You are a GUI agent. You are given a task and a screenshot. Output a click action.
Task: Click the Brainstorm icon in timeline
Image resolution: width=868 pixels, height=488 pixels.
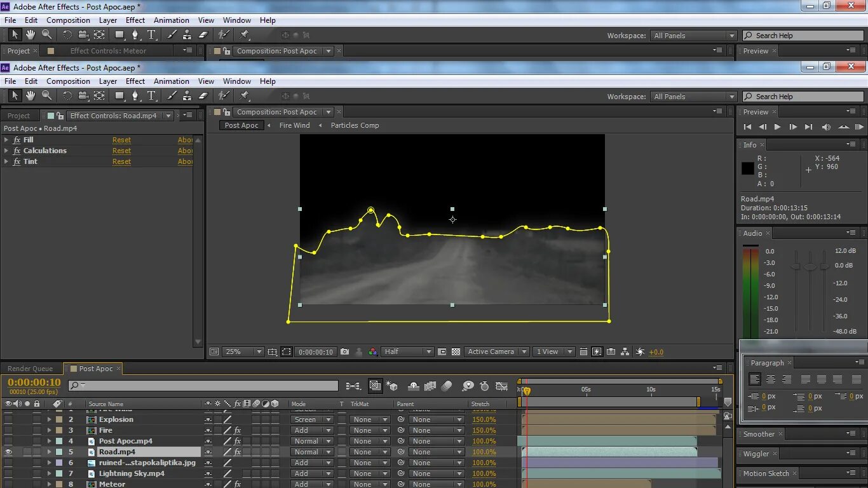[x=468, y=386]
